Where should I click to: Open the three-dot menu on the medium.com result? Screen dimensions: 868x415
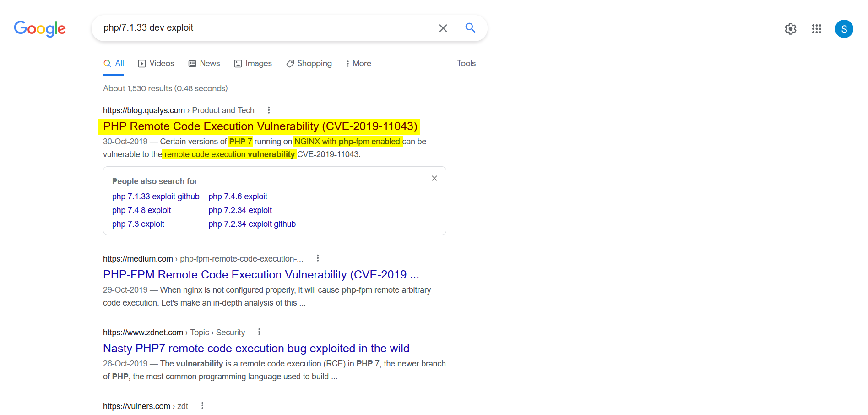coord(318,258)
